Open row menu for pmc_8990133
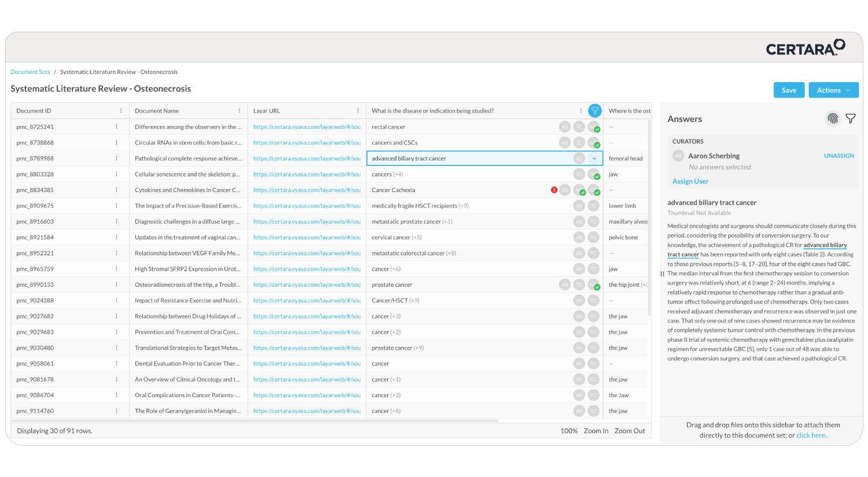Image resolution: width=868 pixels, height=477 pixels. point(116,284)
